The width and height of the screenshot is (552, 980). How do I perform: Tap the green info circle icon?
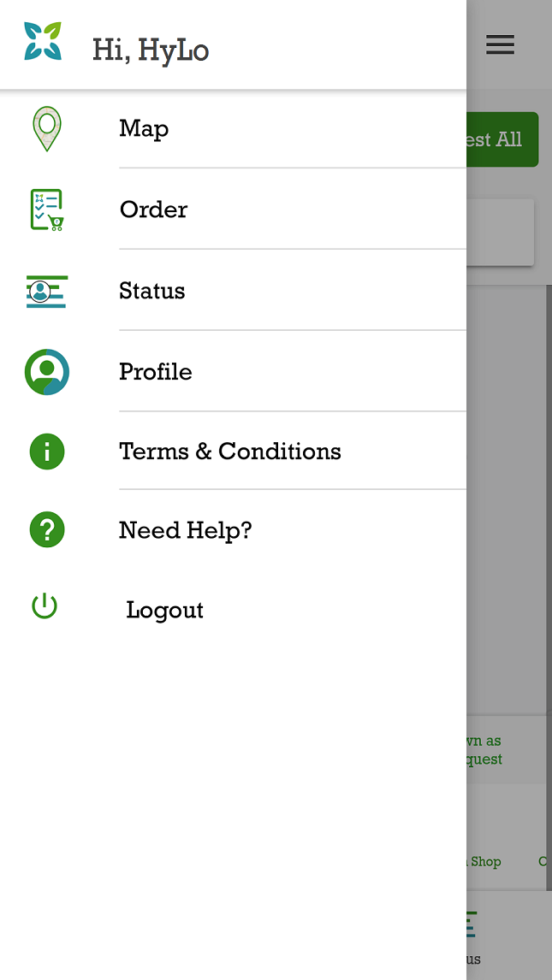coord(46,452)
